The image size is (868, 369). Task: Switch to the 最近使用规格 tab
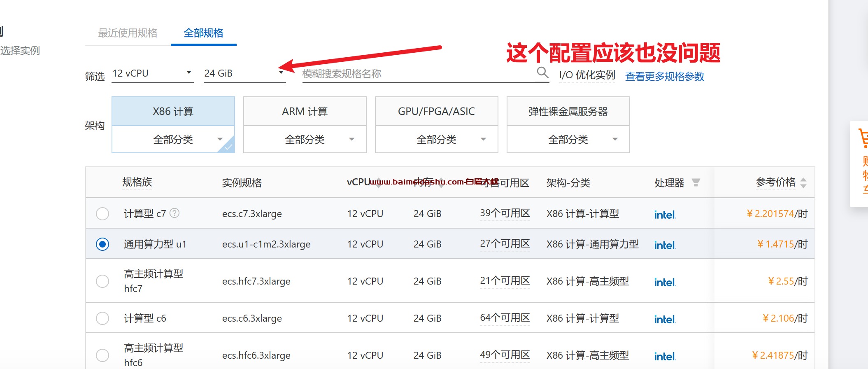pos(128,33)
